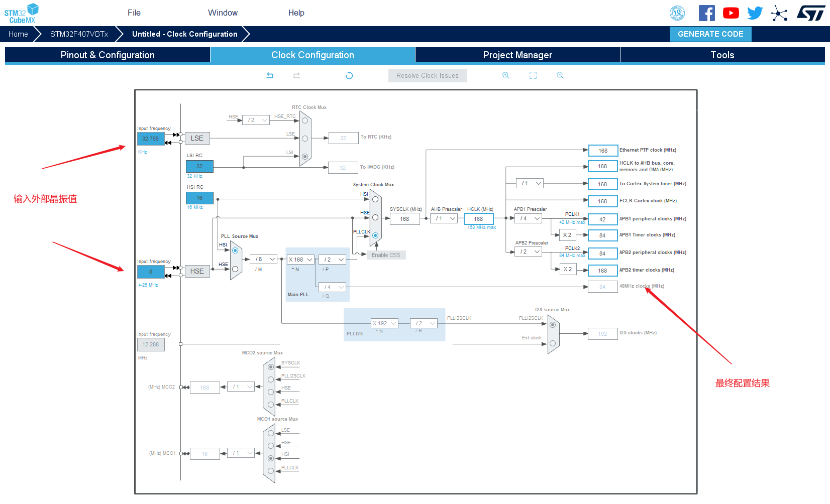Viewport: 830px width, 504px height.
Task: Switch to the Tools tab
Action: pos(722,55)
